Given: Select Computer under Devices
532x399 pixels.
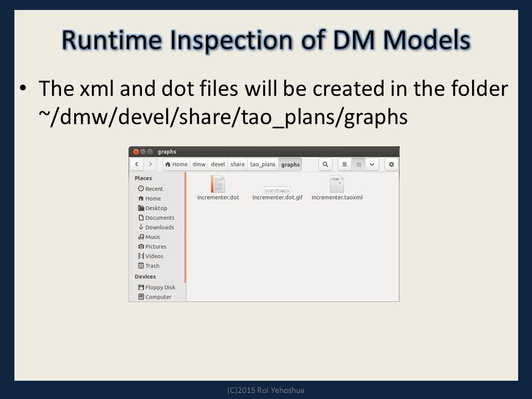Looking at the screenshot, I should click(x=155, y=297).
